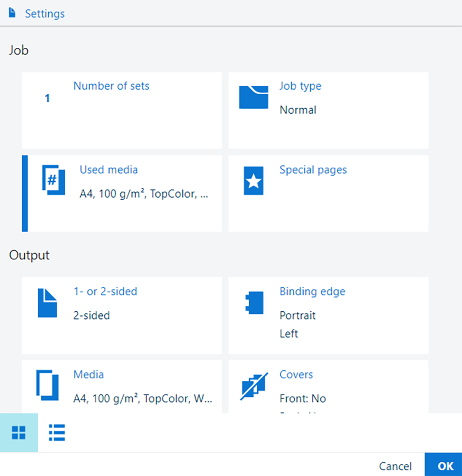Click the Covers crossed-out icon

click(254, 386)
